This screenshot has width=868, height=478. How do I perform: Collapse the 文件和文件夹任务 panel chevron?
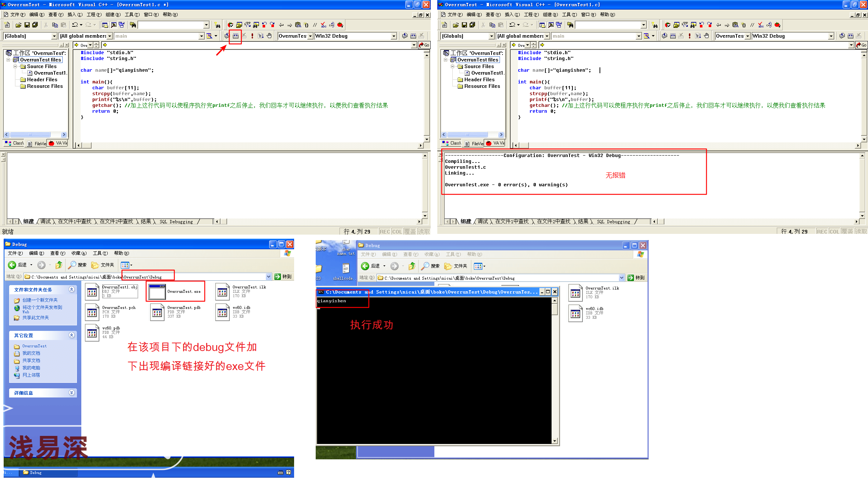point(72,290)
